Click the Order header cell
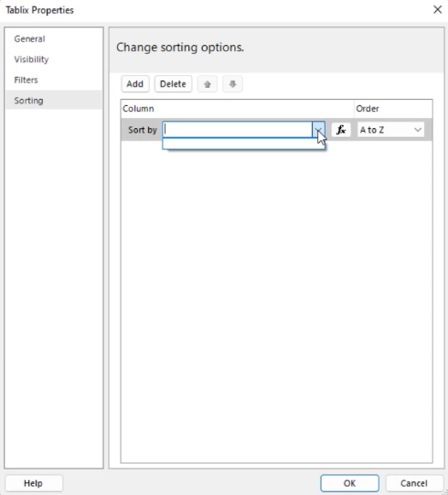The image size is (448, 495). [393, 109]
